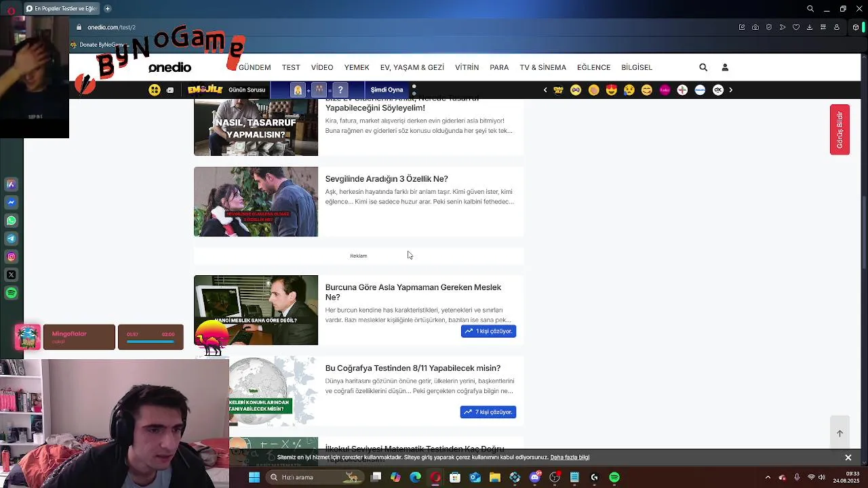The height and width of the screenshot is (488, 868).
Task: Open Instagram in the Opera sidebar
Action: click(12, 257)
